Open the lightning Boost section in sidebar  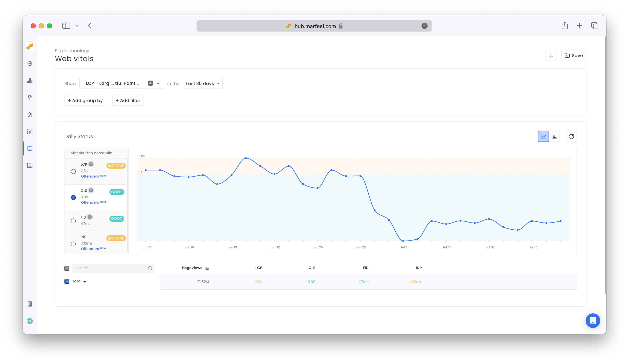pyautogui.click(x=30, y=98)
